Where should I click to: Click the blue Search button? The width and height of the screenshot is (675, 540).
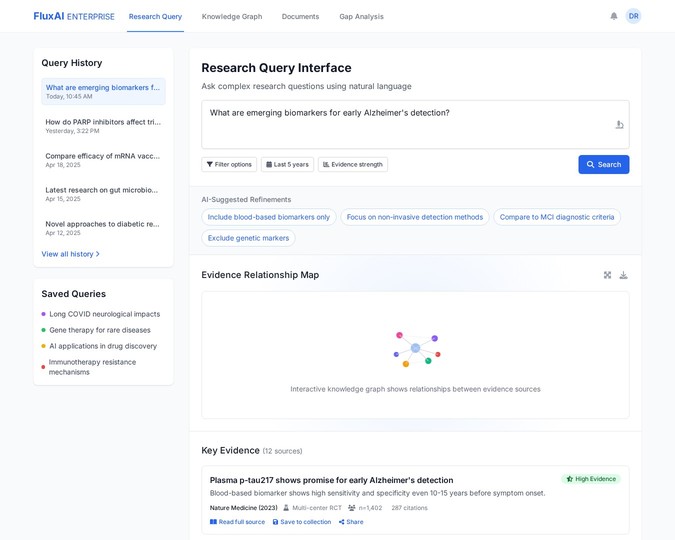pos(604,164)
